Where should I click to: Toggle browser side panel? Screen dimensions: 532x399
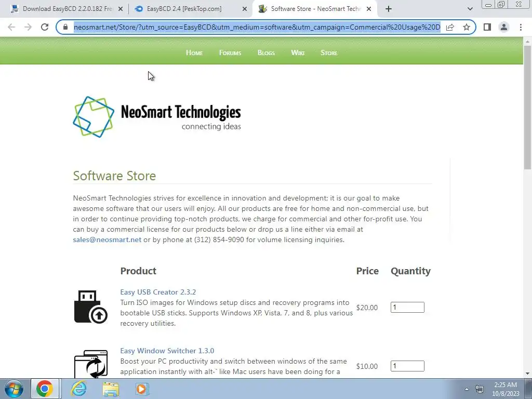click(x=487, y=27)
